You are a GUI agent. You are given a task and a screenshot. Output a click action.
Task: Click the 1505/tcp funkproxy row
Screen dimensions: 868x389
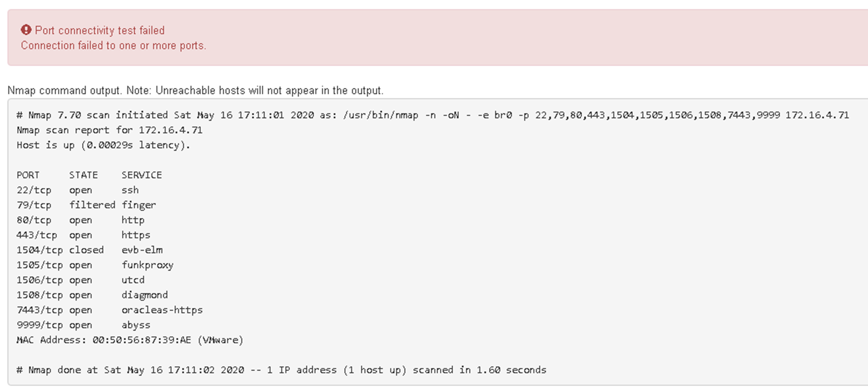click(x=95, y=265)
